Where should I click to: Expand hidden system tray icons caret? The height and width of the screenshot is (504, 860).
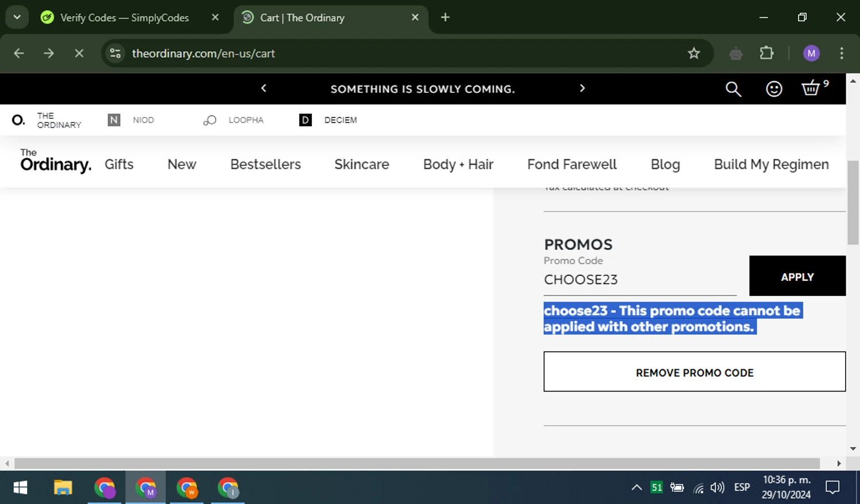[636, 487]
